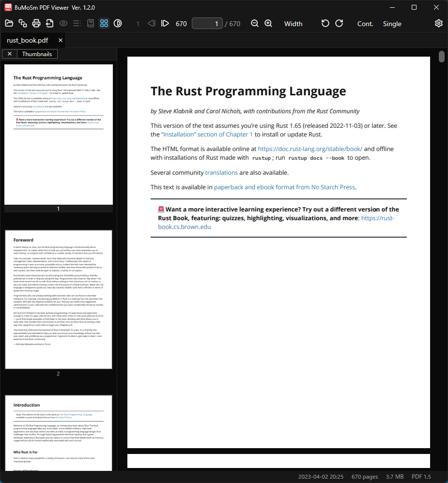Zoom in with the plus magnifier
The width and height of the screenshot is (448, 483).
coord(268,23)
